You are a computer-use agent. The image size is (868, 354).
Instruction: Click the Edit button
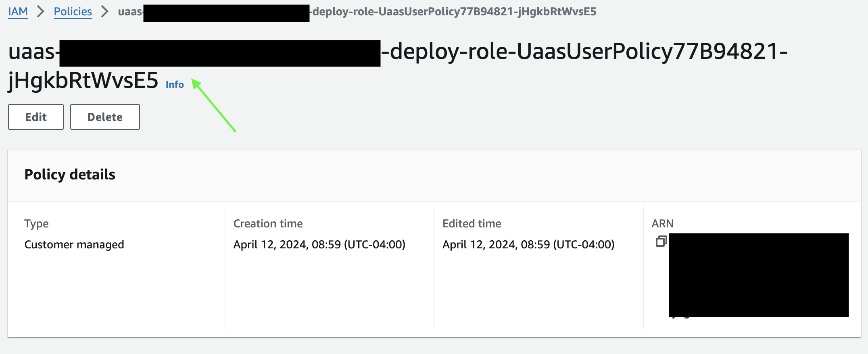point(36,117)
